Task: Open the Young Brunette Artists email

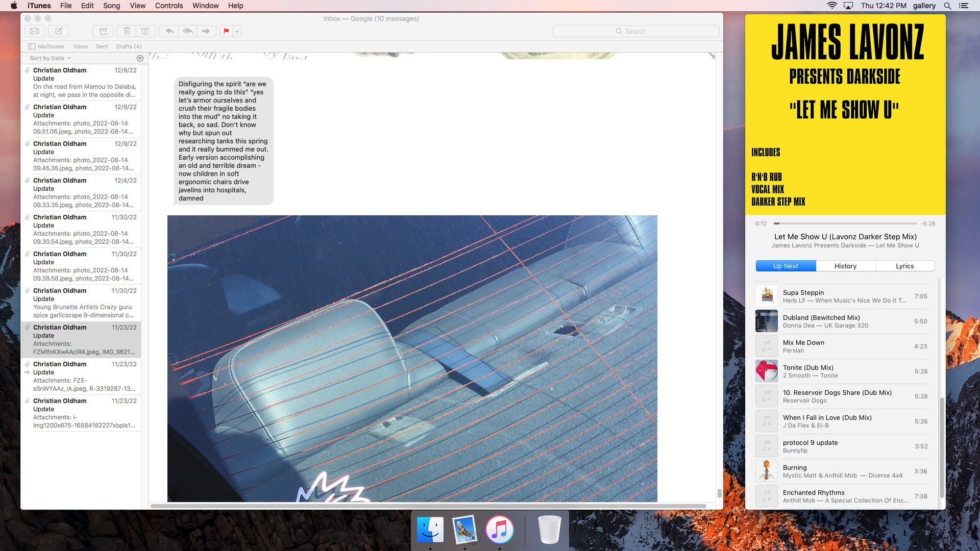Action: 82,303
